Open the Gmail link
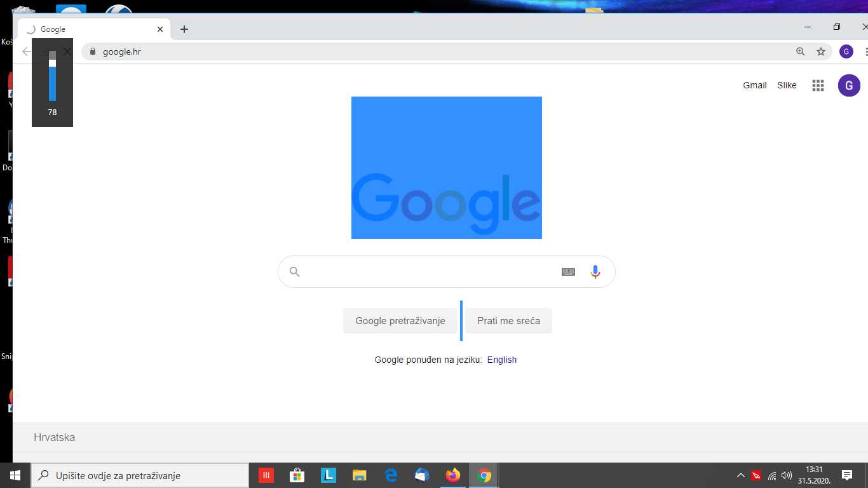Screen dimensions: 868x488 (755, 85)
